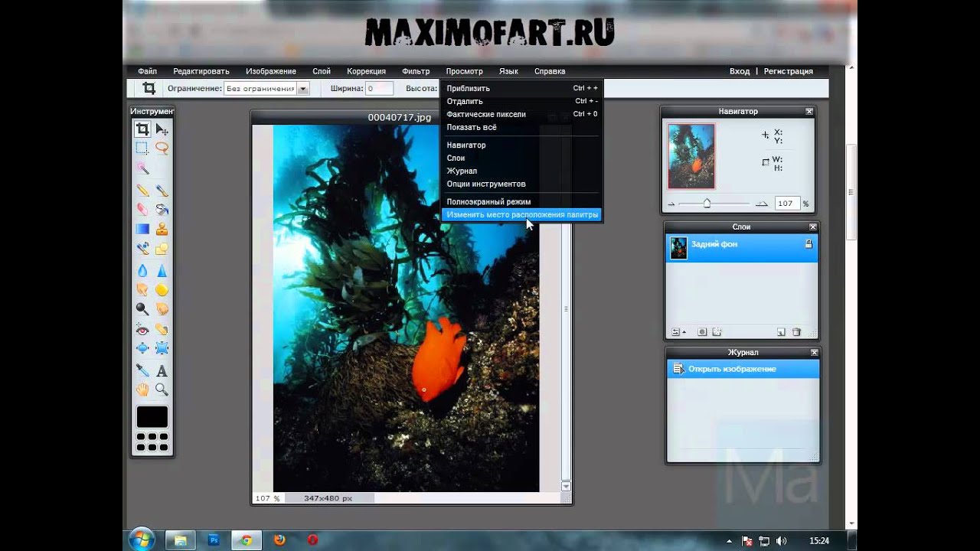This screenshot has width=980, height=551.
Task: Select the Hand pan tool
Action: [142, 390]
